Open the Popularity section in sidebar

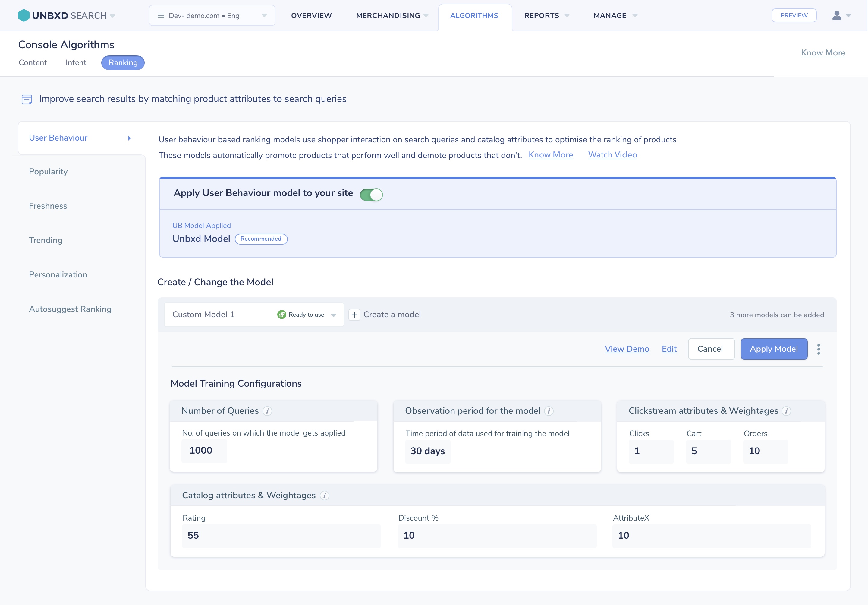(49, 171)
